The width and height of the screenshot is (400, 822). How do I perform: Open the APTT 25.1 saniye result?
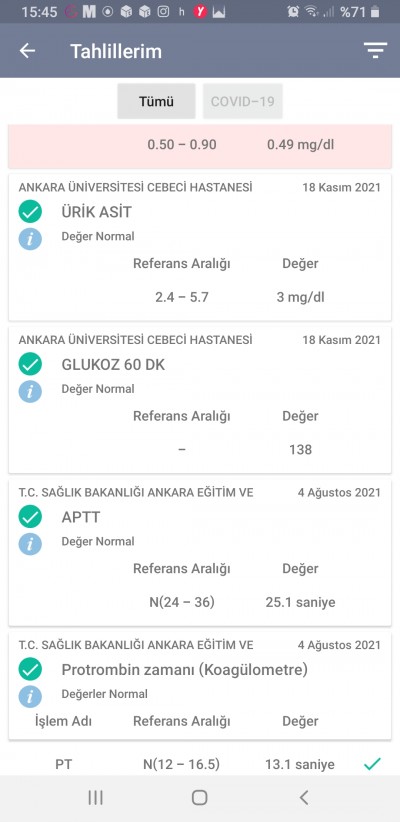[200, 553]
